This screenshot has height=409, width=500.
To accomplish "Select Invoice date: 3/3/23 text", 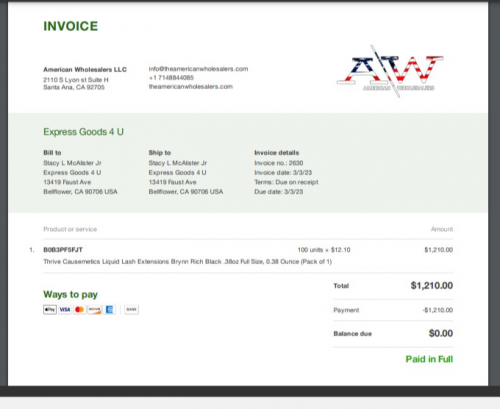I will tap(283, 173).
